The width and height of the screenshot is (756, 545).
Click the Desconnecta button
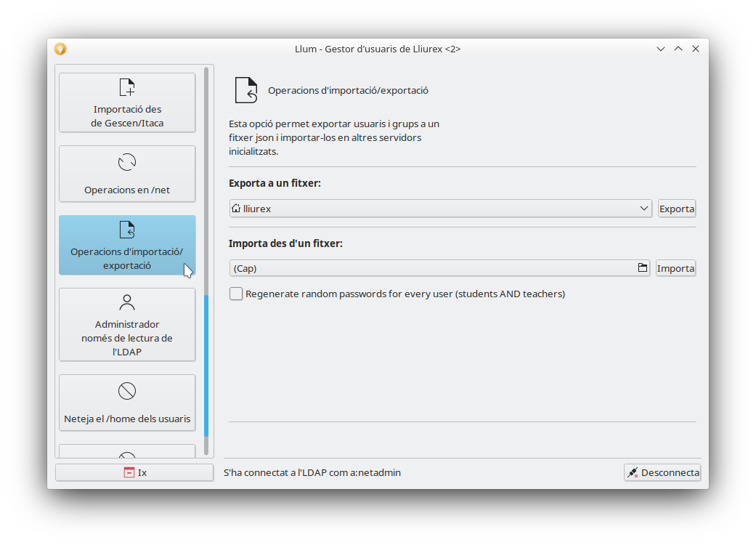[x=662, y=472]
